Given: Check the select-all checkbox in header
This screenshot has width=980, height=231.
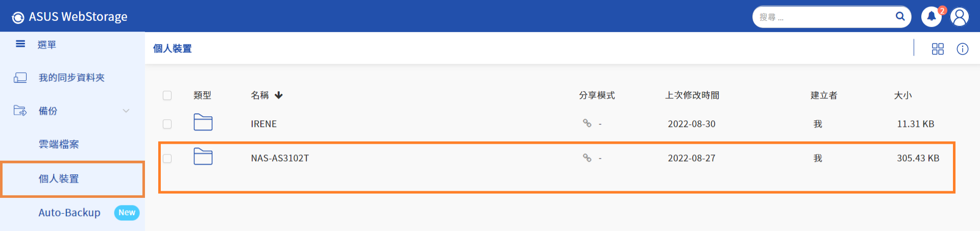Looking at the screenshot, I should [x=167, y=95].
